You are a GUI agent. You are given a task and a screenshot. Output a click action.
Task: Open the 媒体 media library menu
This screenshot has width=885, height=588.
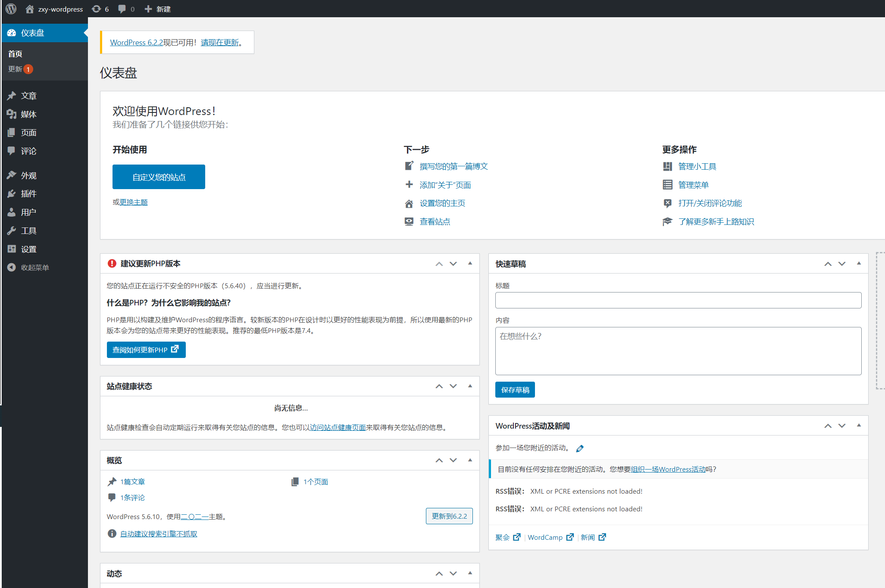[28, 114]
